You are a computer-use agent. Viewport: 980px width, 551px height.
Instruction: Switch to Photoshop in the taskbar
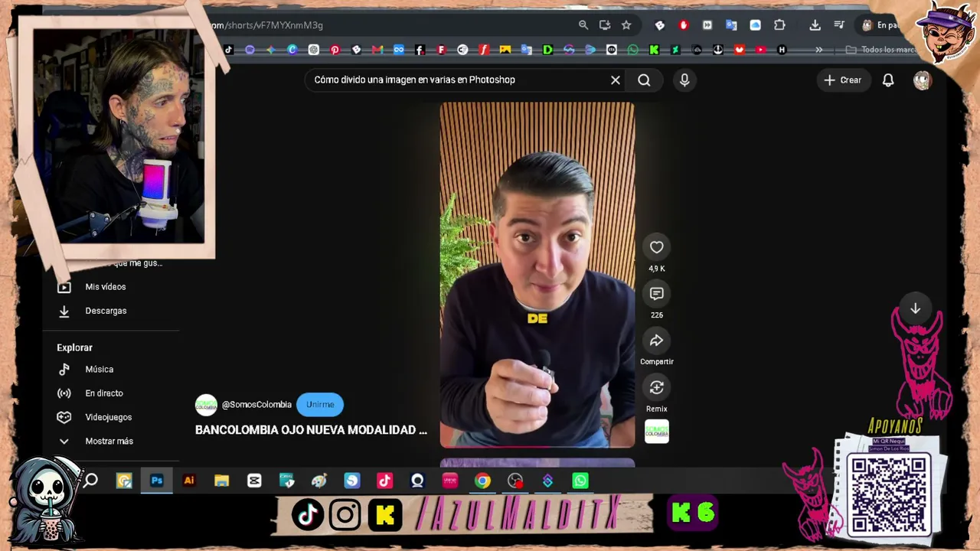pyautogui.click(x=156, y=481)
